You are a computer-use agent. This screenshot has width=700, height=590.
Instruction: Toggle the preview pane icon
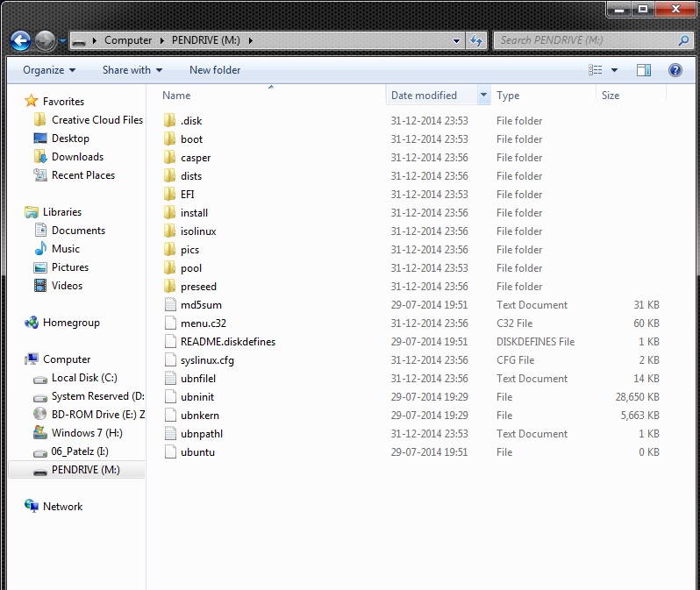coord(644,70)
